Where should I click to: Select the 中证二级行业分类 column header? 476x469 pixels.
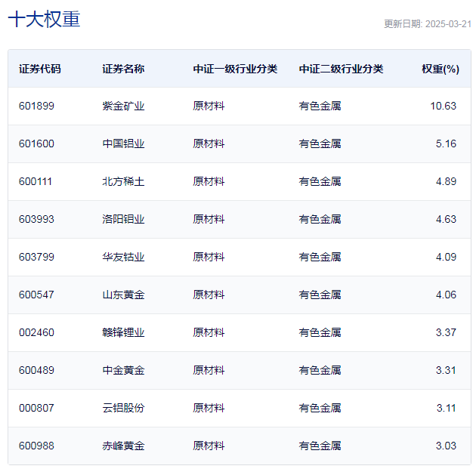click(341, 69)
